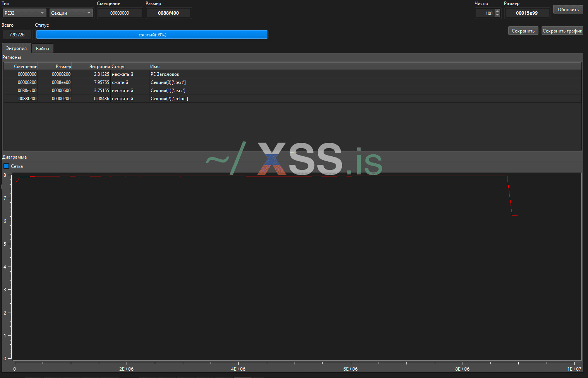Select the PE Заголовок region row
The height and width of the screenshot is (378, 588).
pyautogui.click(x=293, y=74)
